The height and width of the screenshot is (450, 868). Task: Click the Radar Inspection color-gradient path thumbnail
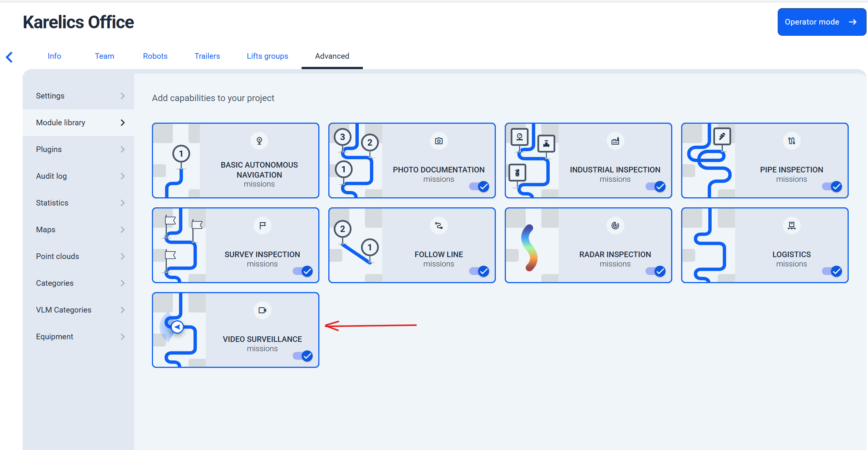coord(530,248)
